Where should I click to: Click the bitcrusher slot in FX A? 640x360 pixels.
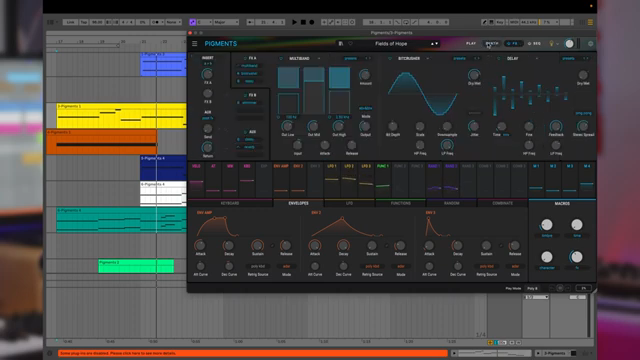point(249,73)
